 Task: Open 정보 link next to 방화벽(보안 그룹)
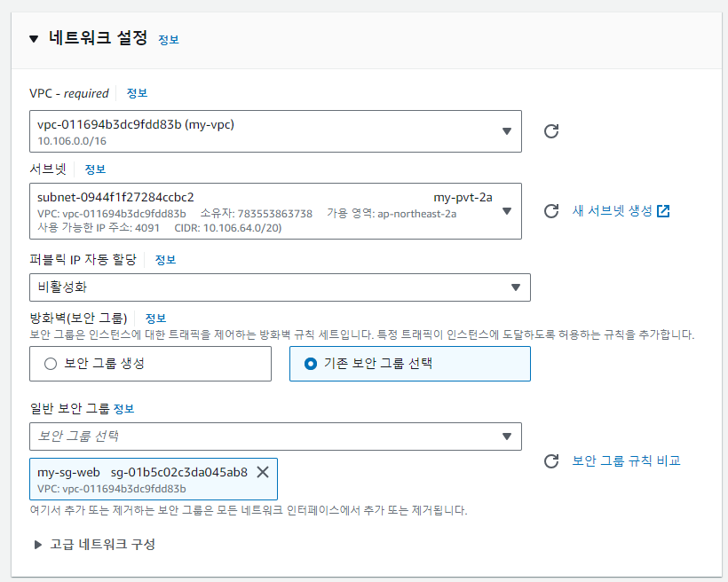[155, 319]
